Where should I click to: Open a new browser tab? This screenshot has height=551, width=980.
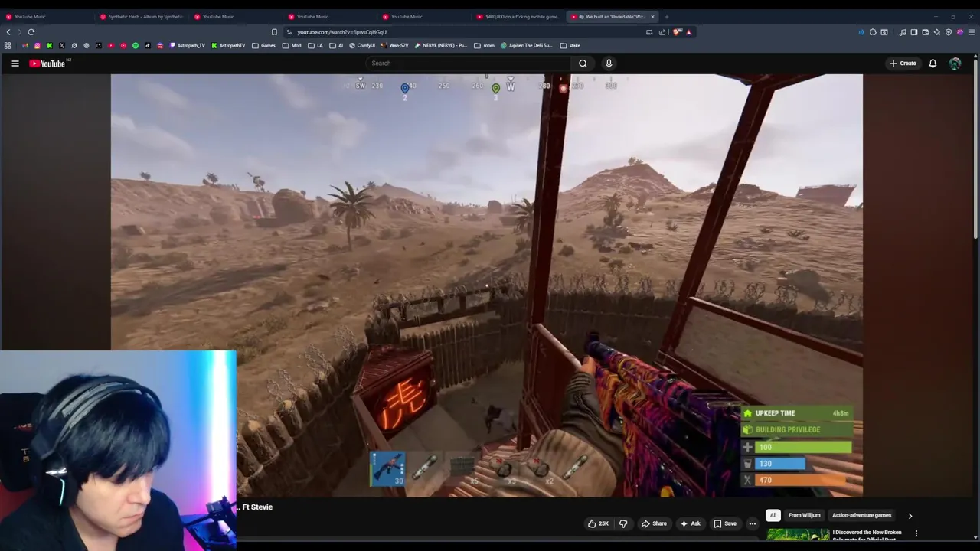pyautogui.click(x=666, y=16)
